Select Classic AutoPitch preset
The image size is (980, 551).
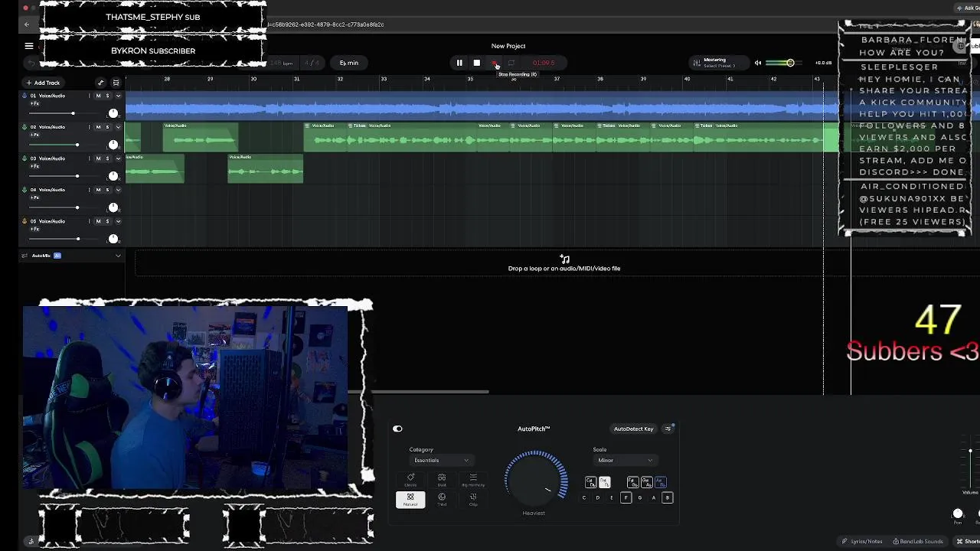coord(410,480)
